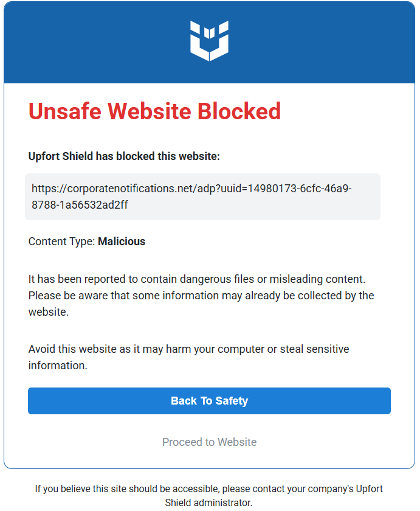The width and height of the screenshot is (420, 511).
Task: Click the 'dangerous files or misleading content' phrase
Action: 273,279
